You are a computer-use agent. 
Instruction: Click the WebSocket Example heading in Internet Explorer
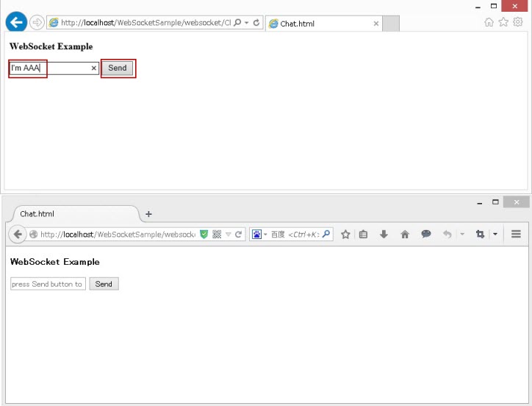point(51,46)
